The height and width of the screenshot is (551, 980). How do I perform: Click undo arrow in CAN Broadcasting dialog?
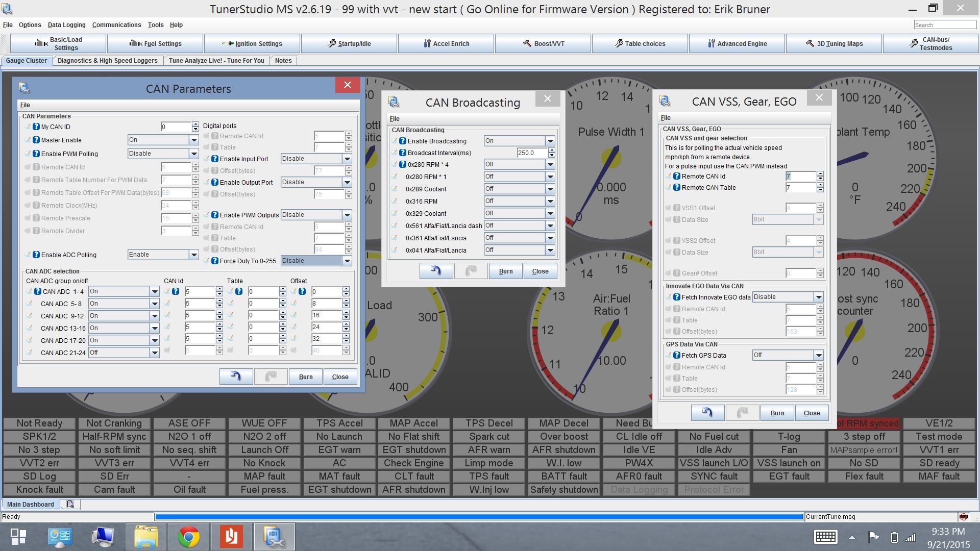436,271
